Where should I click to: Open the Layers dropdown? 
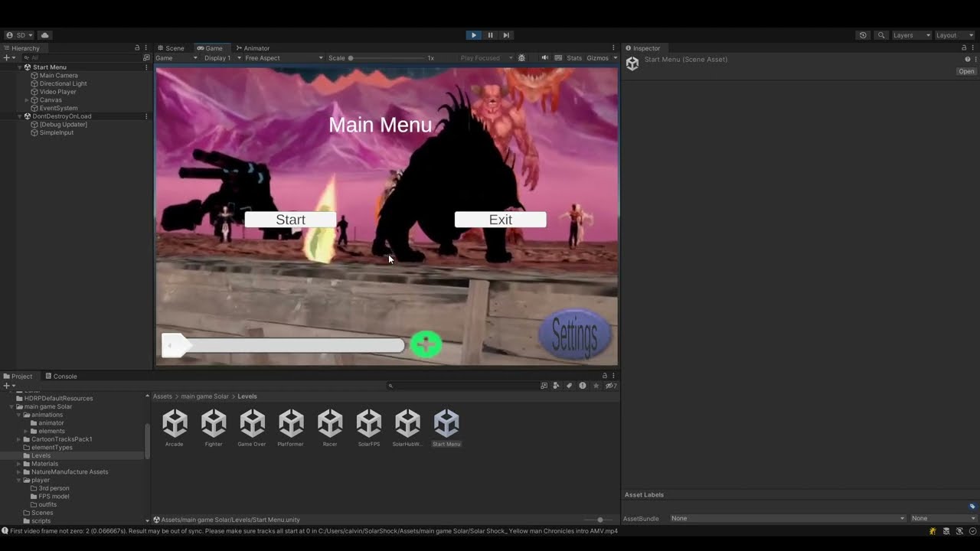[911, 35]
